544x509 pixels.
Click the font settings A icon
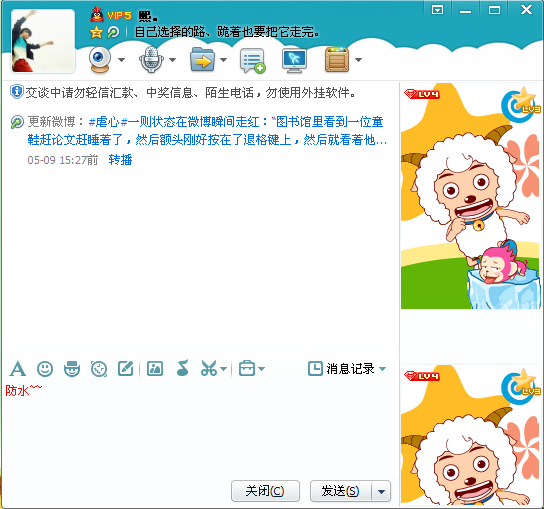pos(18,368)
